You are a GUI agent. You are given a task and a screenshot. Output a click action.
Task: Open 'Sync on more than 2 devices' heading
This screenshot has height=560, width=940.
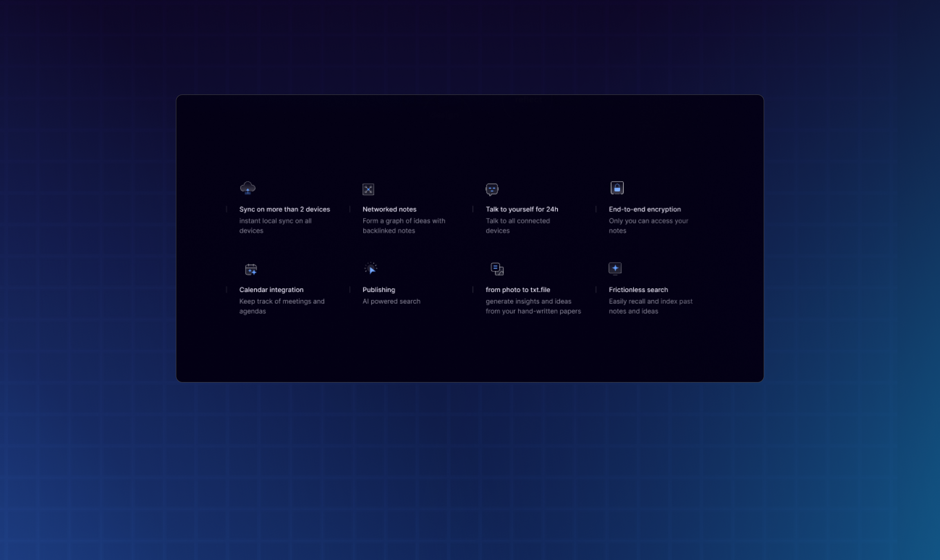(x=284, y=209)
